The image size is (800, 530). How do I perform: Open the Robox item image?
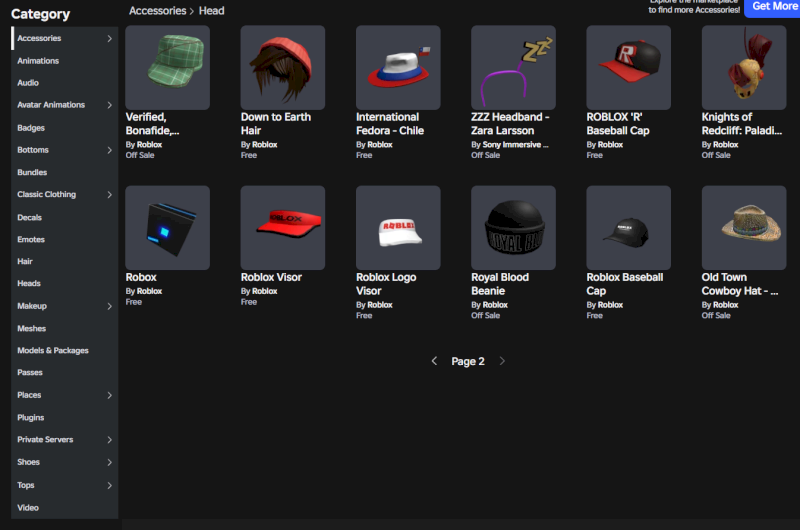coord(167,228)
